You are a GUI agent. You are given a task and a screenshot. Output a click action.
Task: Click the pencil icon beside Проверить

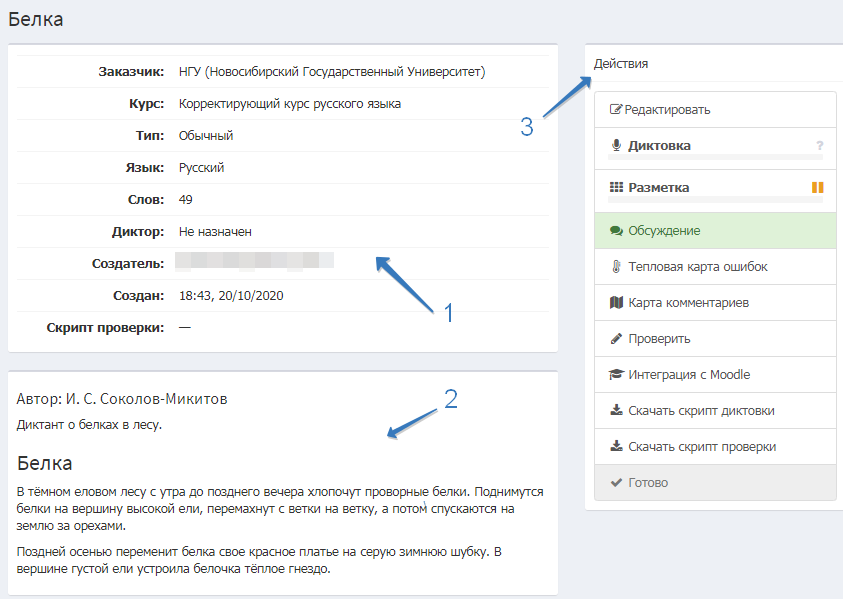click(616, 339)
